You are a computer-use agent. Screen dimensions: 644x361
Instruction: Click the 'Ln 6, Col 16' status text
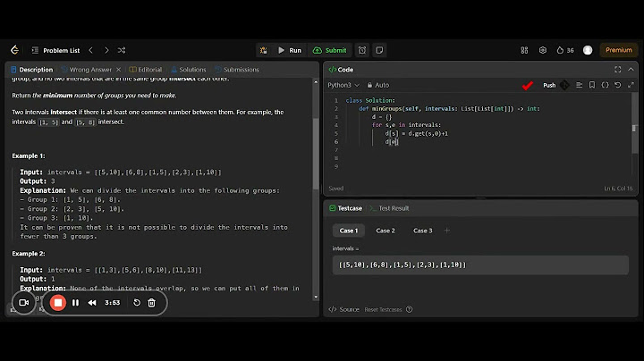tap(618, 189)
